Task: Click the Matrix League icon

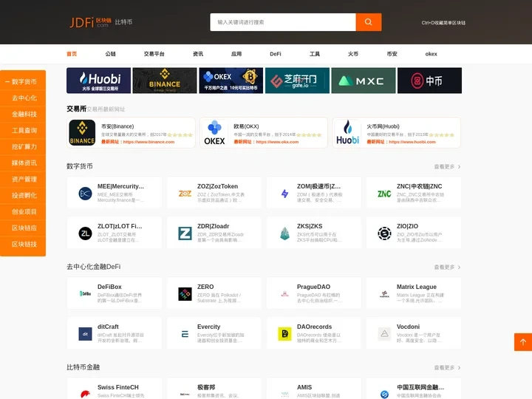Action: (384, 294)
